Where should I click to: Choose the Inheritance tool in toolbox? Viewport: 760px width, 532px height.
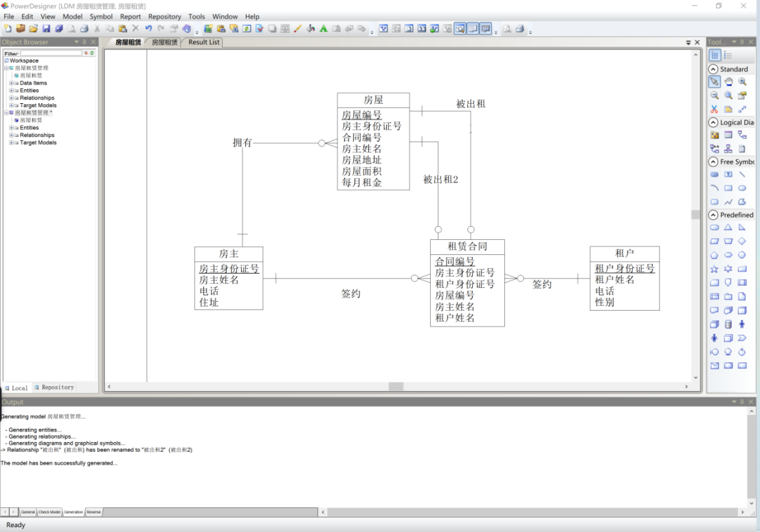[728, 148]
